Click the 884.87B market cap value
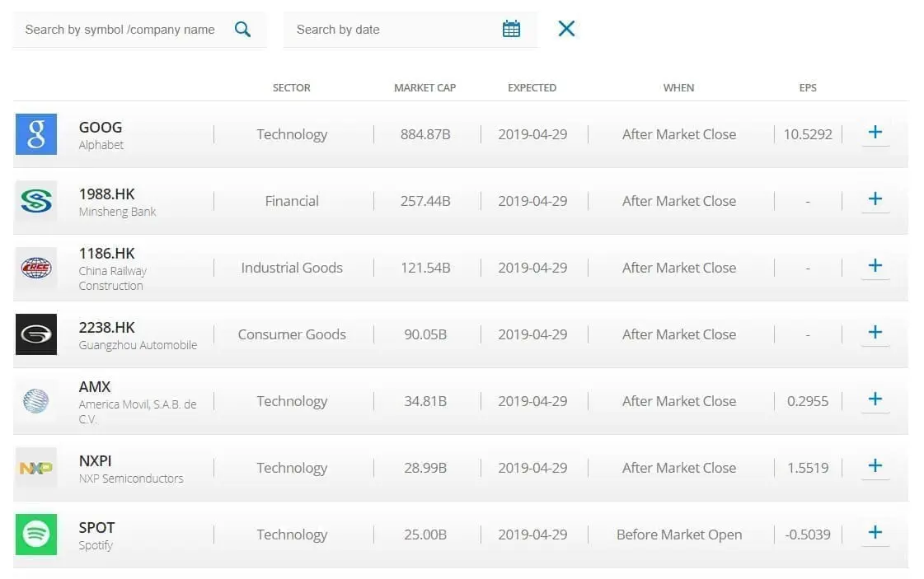Image resolution: width=924 pixels, height=579 pixels. pos(424,134)
